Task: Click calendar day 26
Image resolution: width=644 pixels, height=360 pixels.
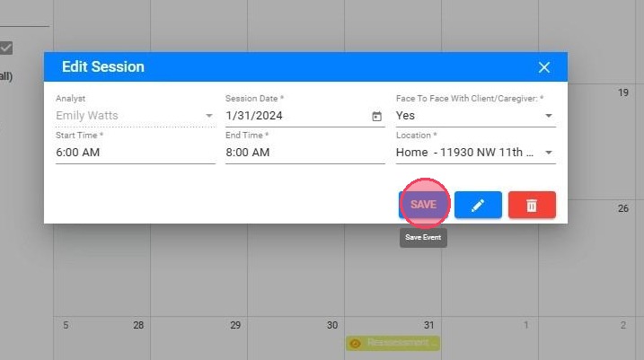Action: [622, 208]
